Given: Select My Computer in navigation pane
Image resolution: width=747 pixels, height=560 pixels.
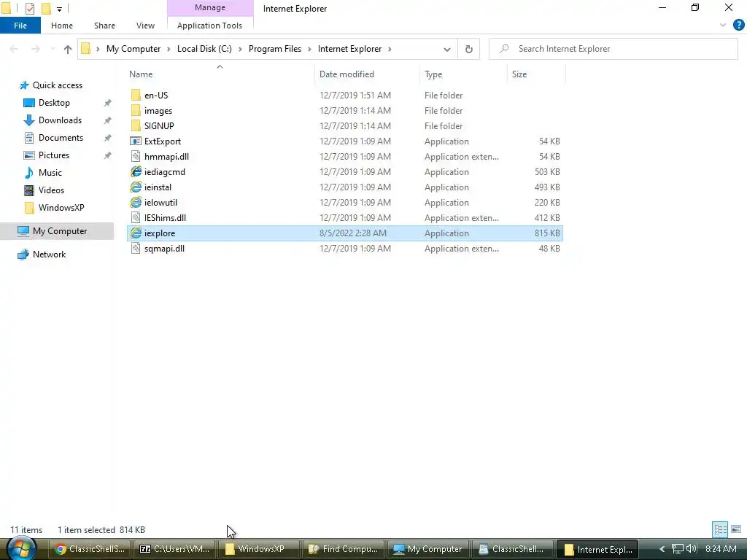Looking at the screenshot, I should pos(57,231).
